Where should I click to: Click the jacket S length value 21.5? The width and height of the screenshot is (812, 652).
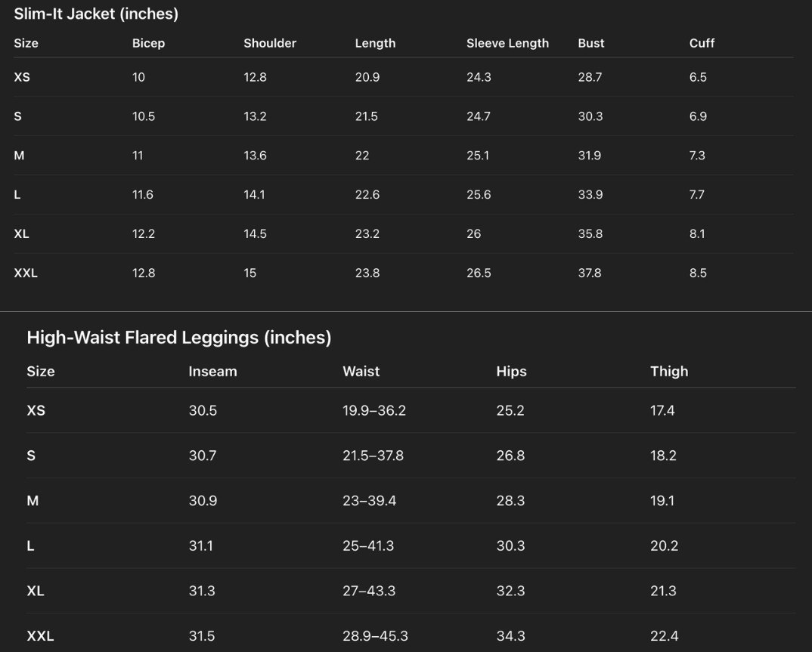click(x=367, y=116)
